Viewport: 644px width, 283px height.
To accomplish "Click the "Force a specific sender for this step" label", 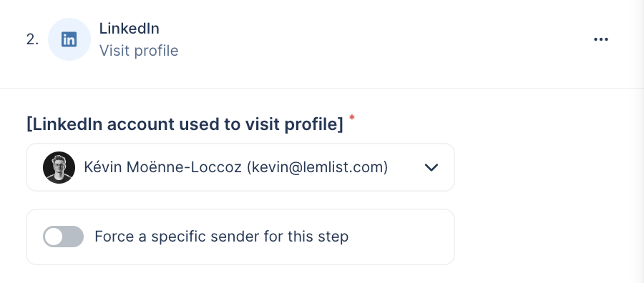I will point(221,237).
